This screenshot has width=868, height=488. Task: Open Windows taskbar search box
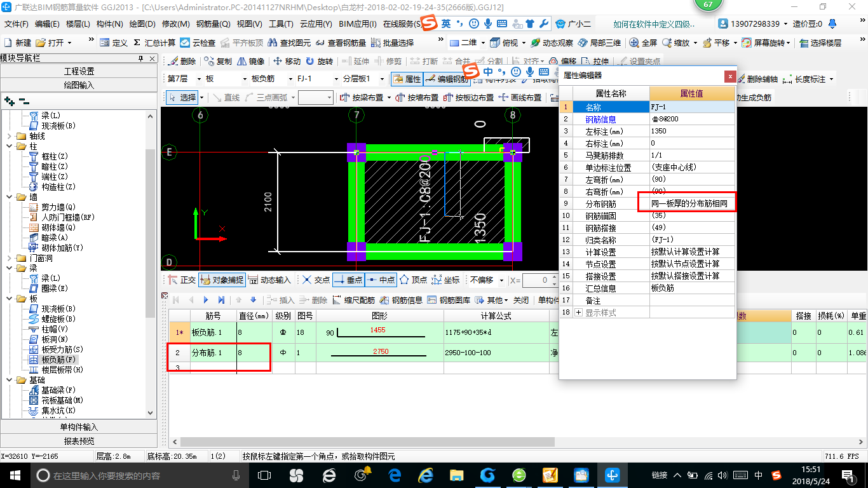[x=139, y=475]
